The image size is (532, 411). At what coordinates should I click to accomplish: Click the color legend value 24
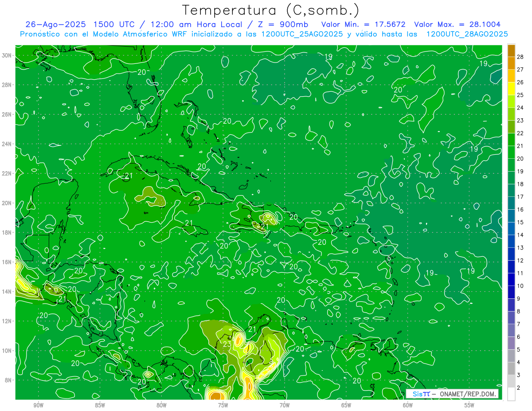520,108
